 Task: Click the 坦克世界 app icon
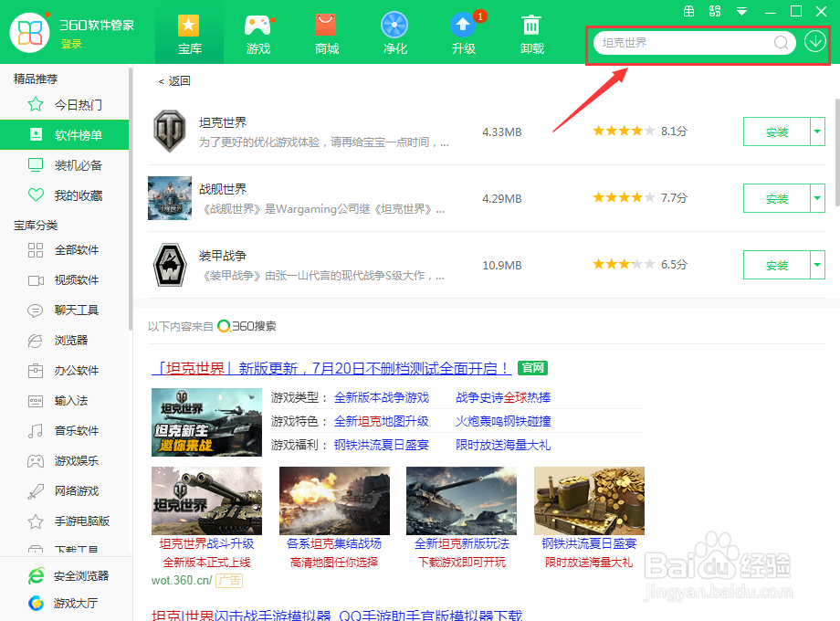click(x=170, y=132)
